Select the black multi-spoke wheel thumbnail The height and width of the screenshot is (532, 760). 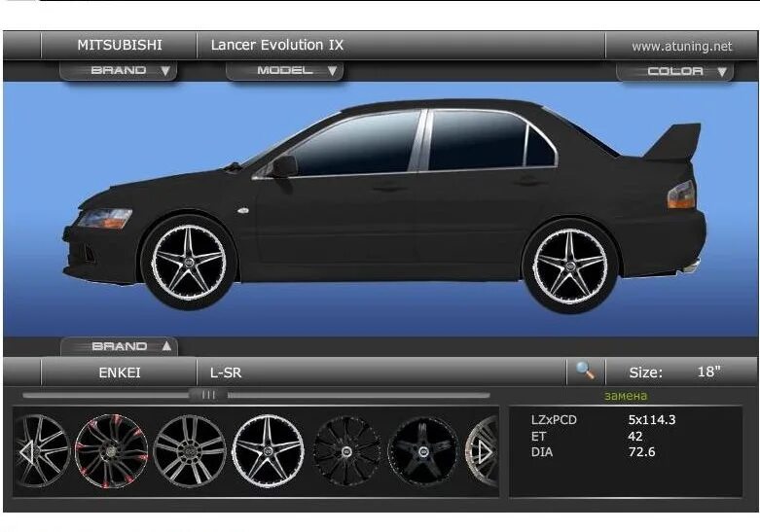coord(346,451)
